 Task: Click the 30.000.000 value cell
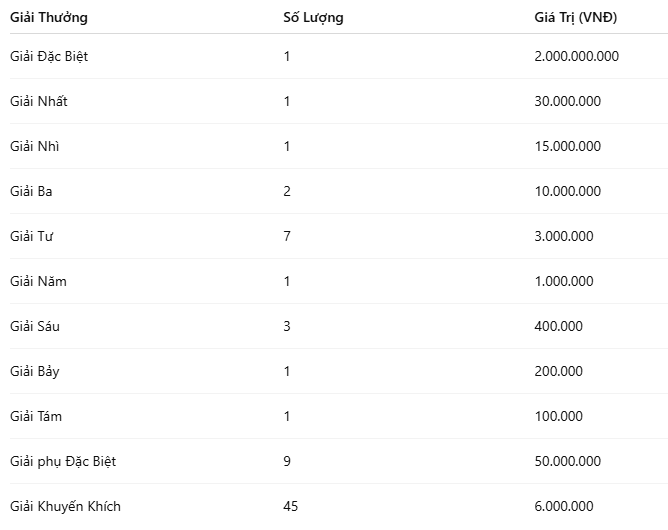567,101
